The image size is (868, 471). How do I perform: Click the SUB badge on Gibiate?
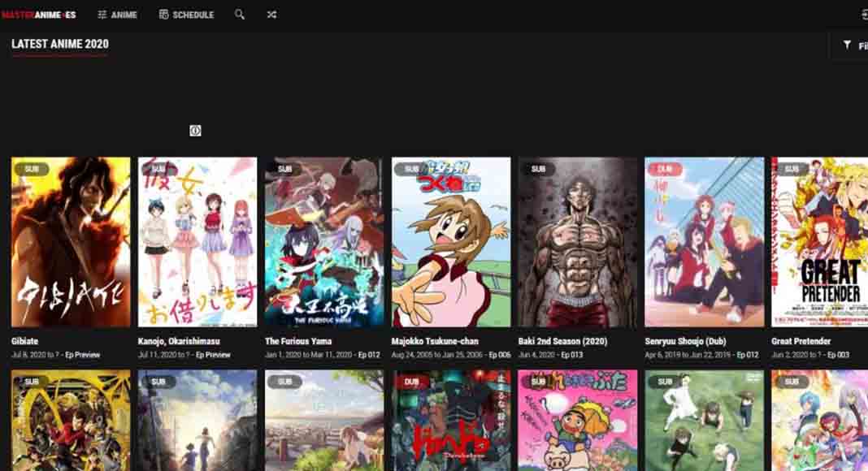[x=32, y=169]
